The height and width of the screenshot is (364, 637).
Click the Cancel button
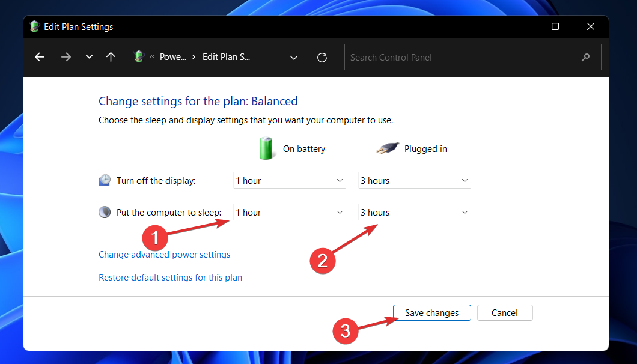point(504,312)
